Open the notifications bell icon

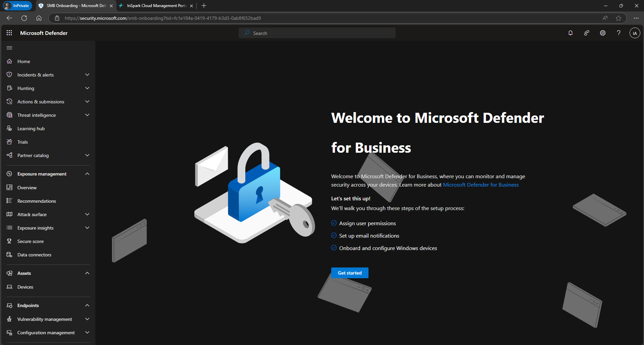click(x=571, y=33)
